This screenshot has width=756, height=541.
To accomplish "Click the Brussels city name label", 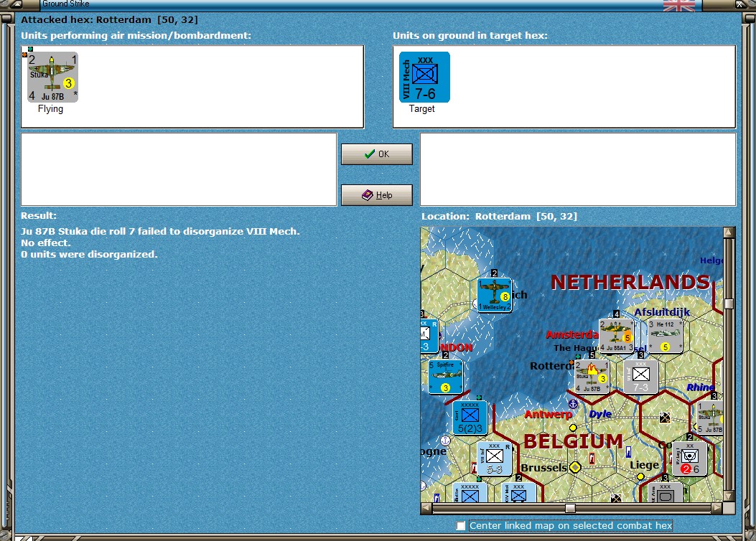I will tap(544, 467).
